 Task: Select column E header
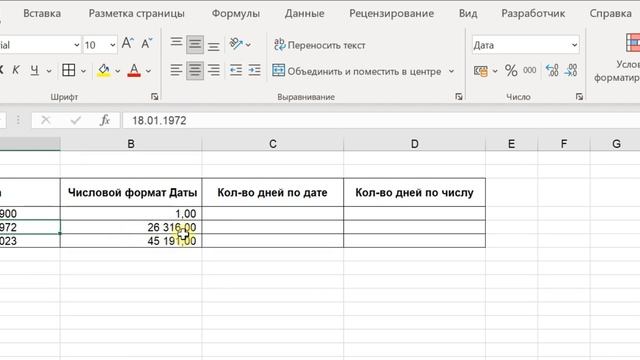click(511, 144)
